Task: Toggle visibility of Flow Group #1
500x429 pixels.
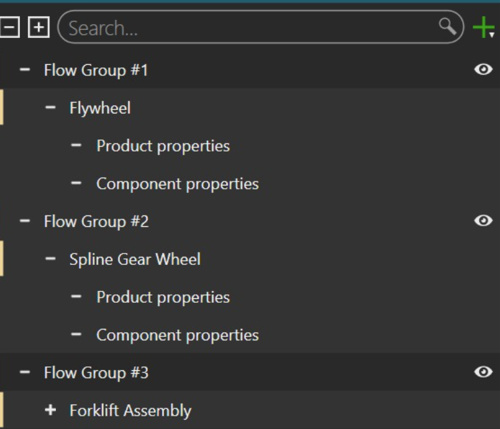Action: tap(483, 69)
